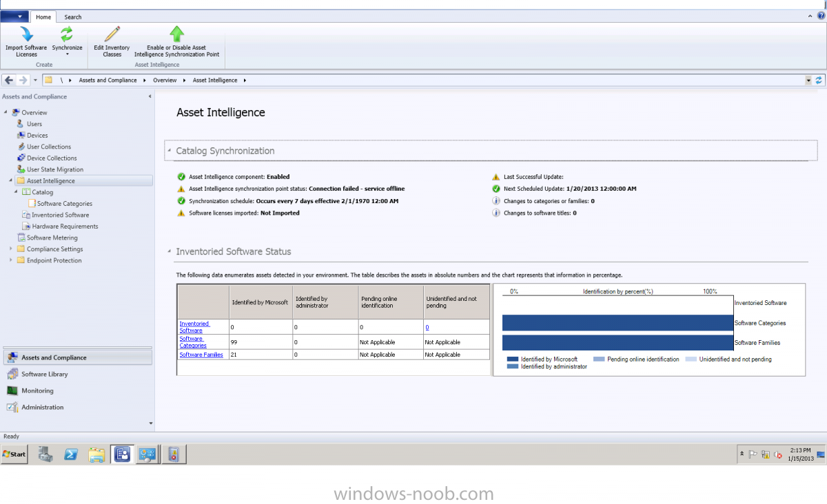This screenshot has height=504, width=827.
Task: Open Windows Explorer folder icon on taskbar
Action: pos(96,454)
